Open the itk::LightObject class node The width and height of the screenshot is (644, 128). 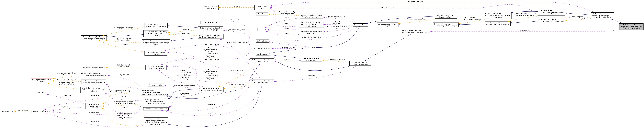point(262,54)
